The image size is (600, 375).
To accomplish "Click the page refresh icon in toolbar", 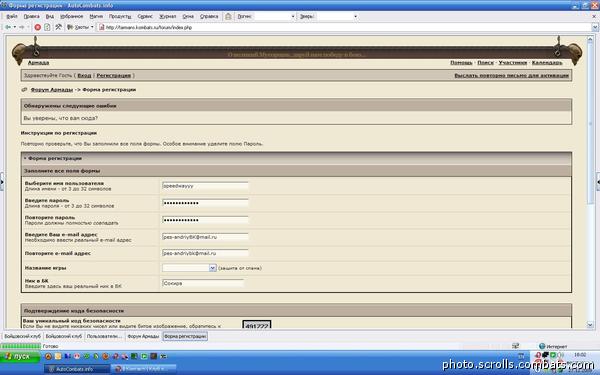I will (47, 27).
